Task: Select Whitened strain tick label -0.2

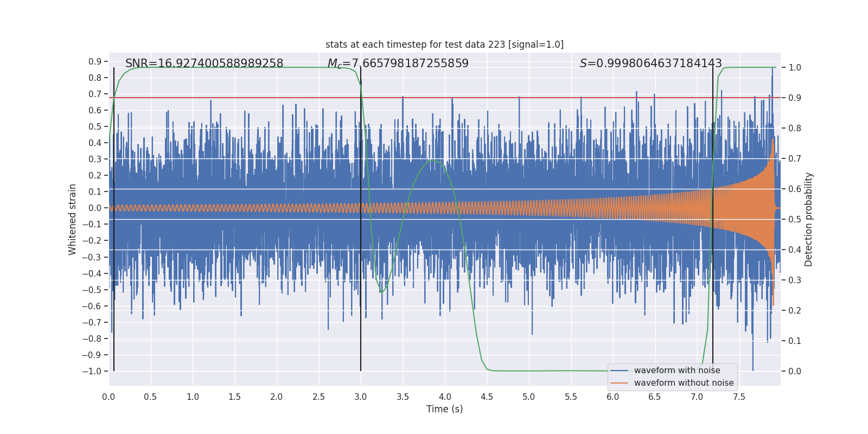Action: [92, 241]
